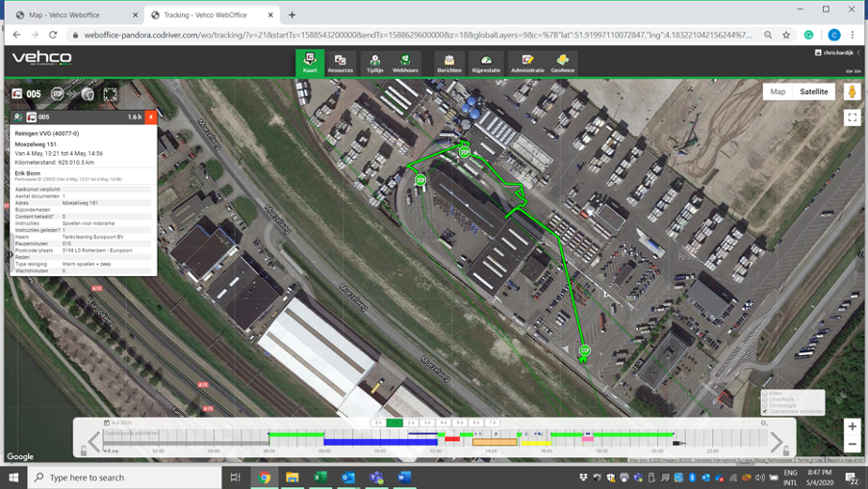The width and height of the screenshot is (868, 489).
Task: Switch to Map - Vehco Weboffice browser tab
Action: (78, 15)
